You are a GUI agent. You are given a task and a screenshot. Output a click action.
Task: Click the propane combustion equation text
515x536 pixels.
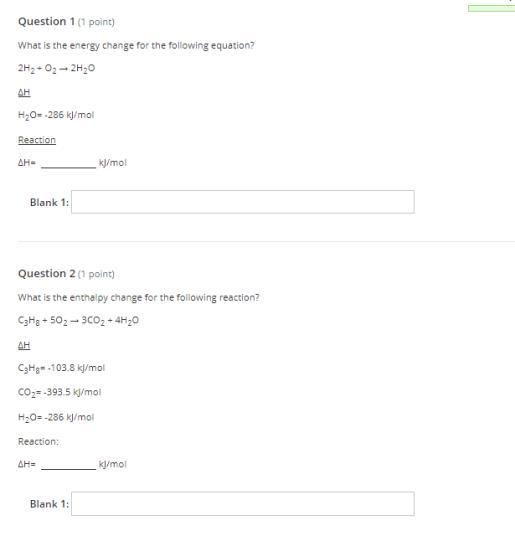point(78,321)
